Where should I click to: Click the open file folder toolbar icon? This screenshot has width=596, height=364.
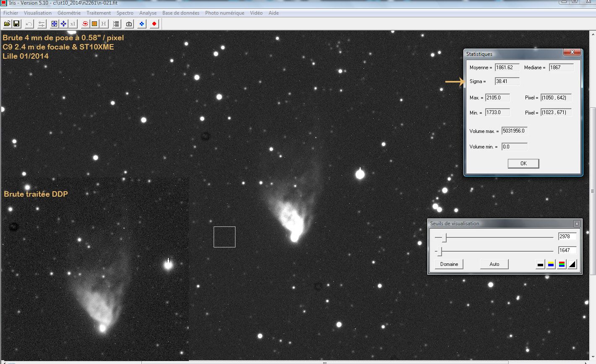tap(7, 24)
